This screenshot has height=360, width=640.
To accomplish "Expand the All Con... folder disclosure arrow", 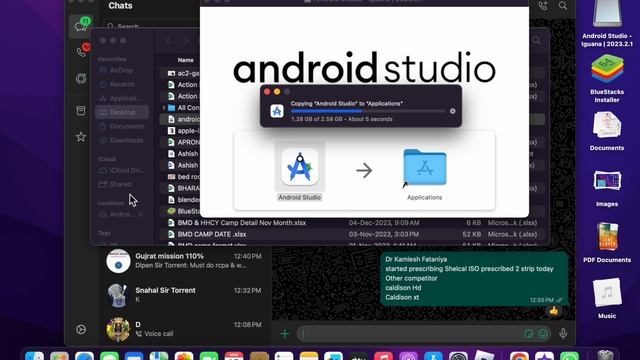I will coord(164,108).
